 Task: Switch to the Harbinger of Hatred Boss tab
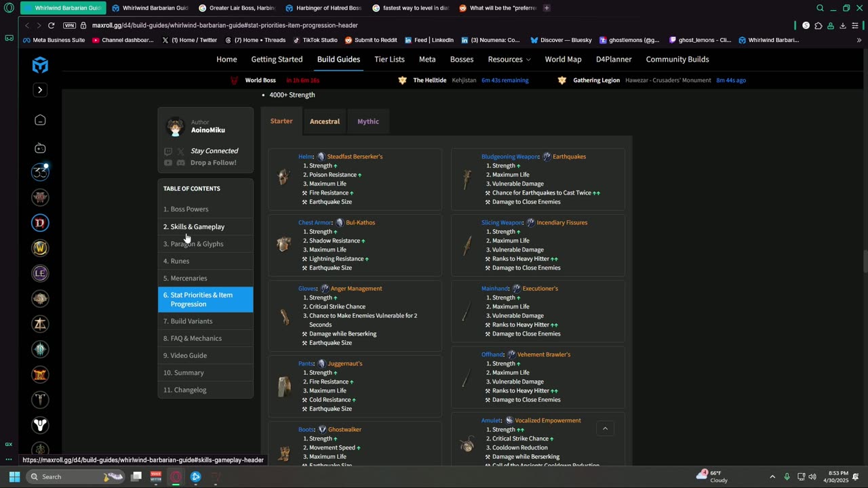[324, 8]
